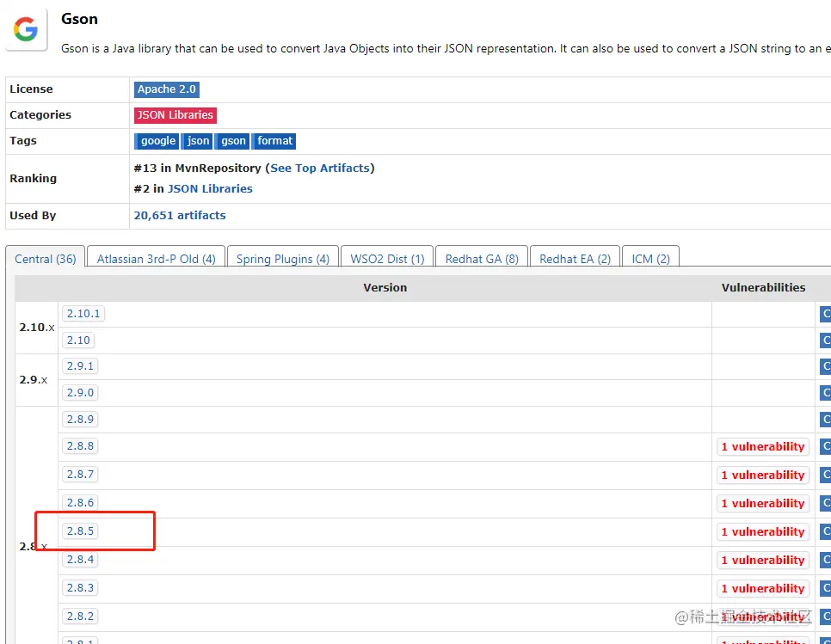Open version 2.8.6
The height and width of the screenshot is (644, 831).
pyautogui.click(x=80, y=503)
